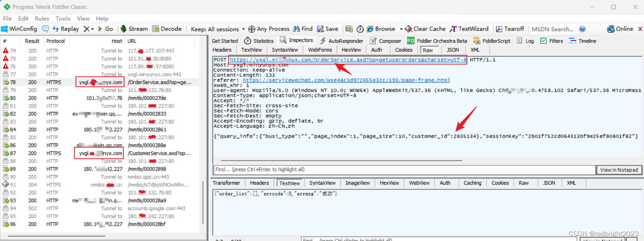Click the Go resume button
Viewport: 644px width, 241px height.
coord(106,29)
